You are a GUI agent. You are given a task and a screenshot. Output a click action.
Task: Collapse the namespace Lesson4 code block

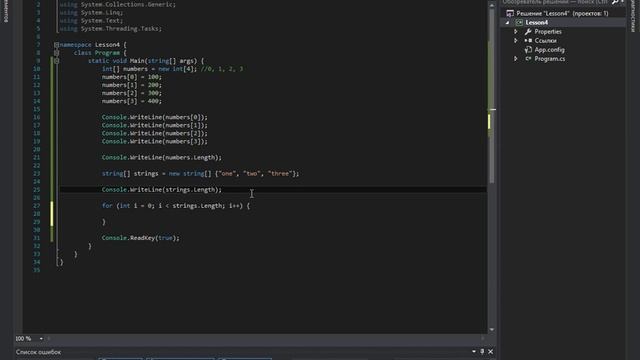pos(56,44)
